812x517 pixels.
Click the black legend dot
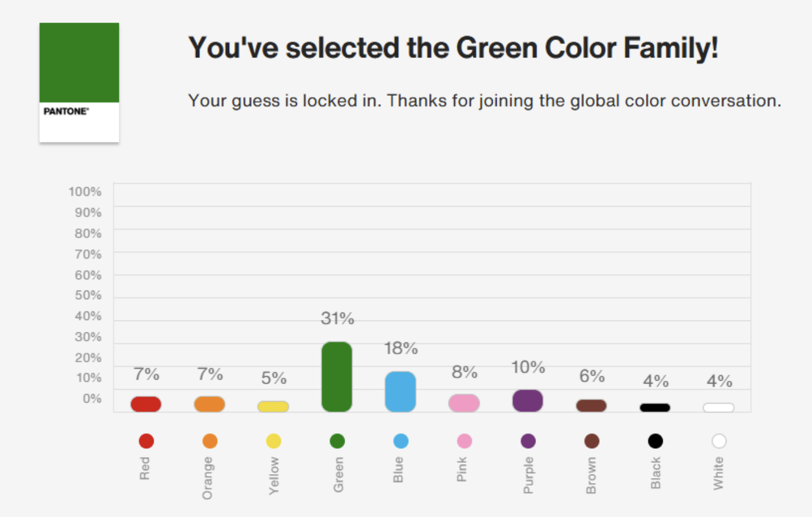[x=655, y=441]
